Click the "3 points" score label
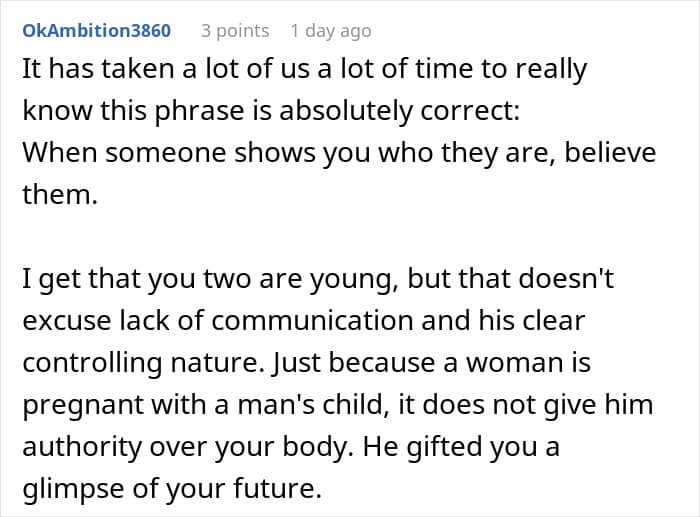 tap(235, 30)
